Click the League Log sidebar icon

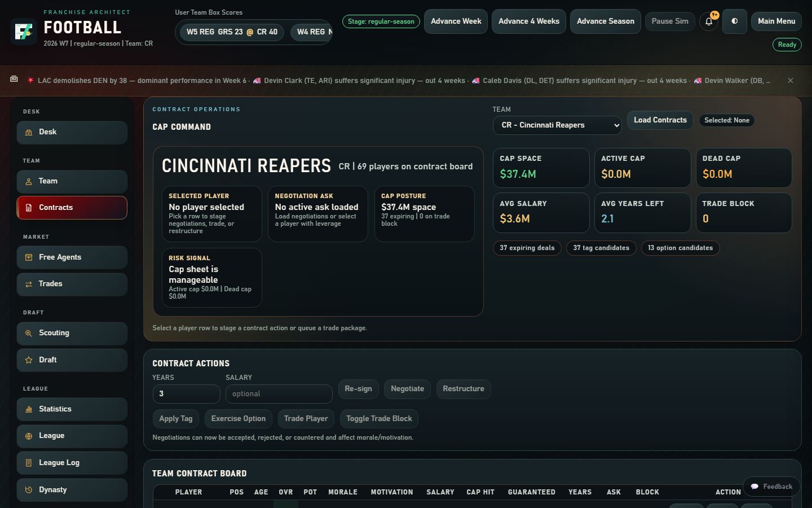pyautogui.click(x=29, y=463)
